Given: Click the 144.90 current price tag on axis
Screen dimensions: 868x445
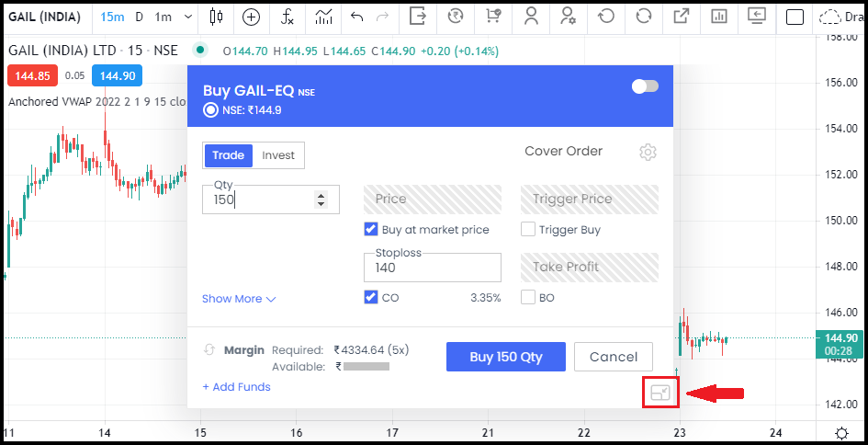Looking at the screenshot, I should pos(840,344).
